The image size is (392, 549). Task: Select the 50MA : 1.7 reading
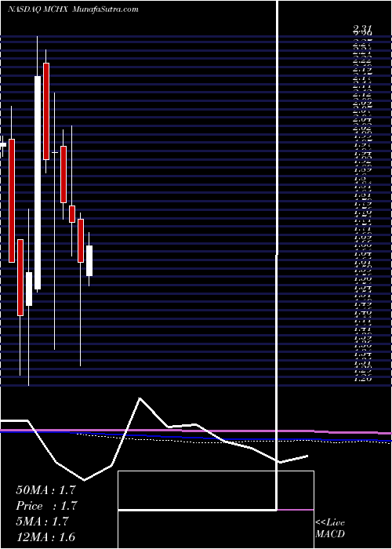coord(45,490)
